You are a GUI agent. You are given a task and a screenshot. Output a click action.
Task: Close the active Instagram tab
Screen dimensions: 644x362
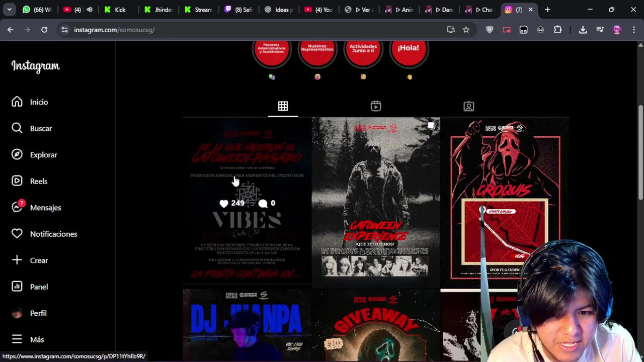point(530,10)
